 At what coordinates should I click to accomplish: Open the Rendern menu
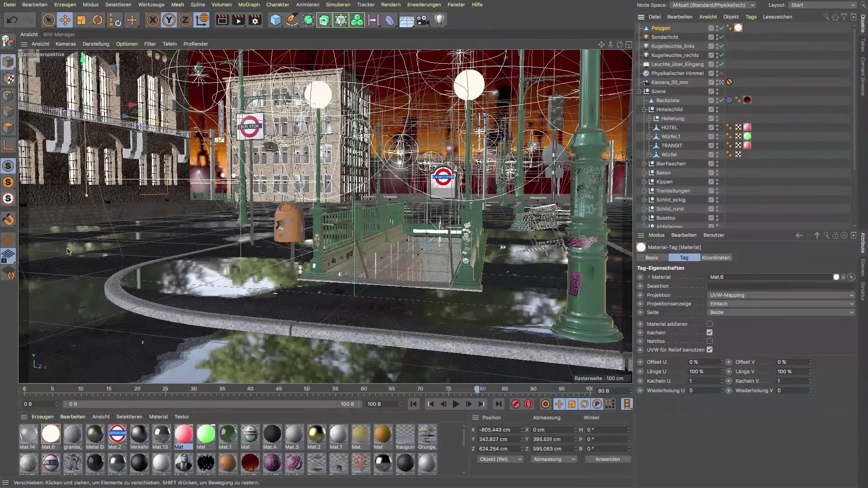391,5
